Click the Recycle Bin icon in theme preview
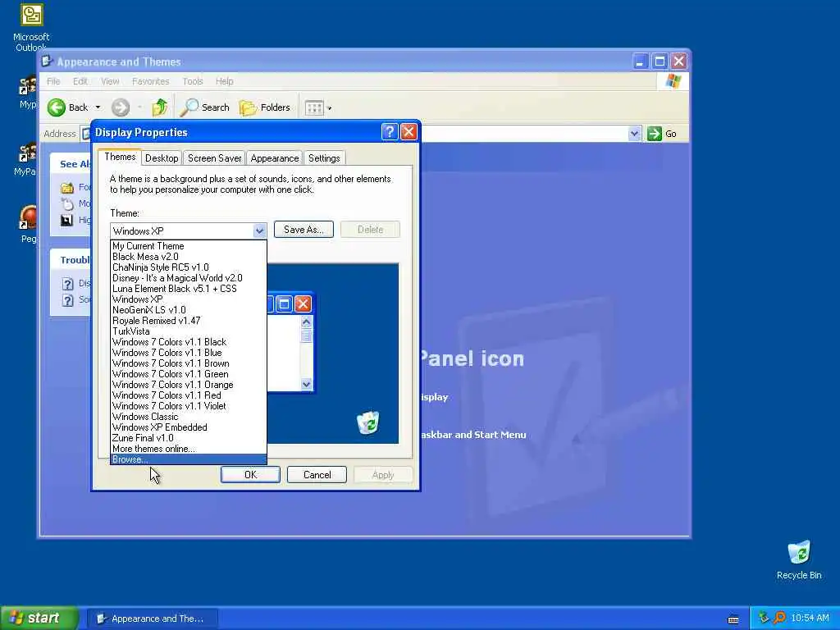 [368, 422]
